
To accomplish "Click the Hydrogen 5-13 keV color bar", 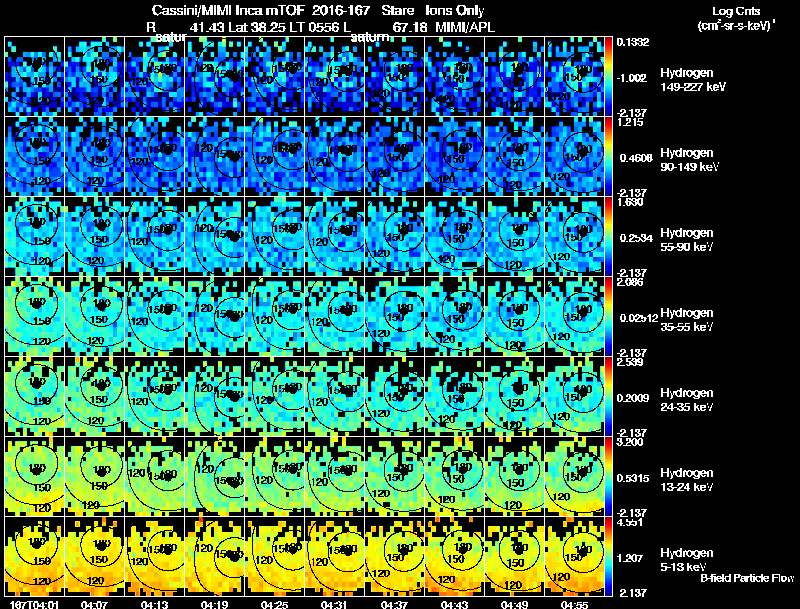I will click(608, 557).
